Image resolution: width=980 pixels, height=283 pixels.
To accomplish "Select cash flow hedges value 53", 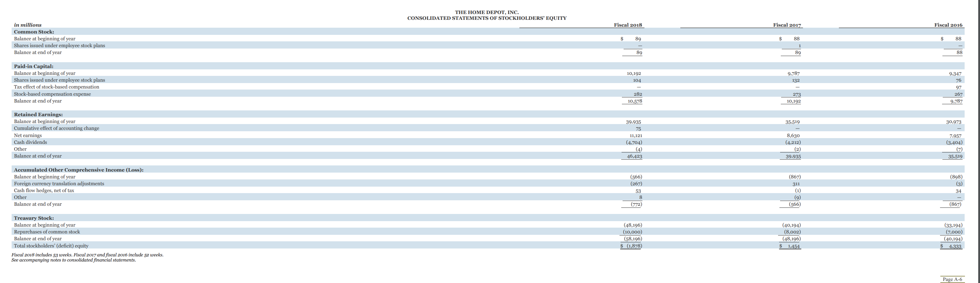I will 638,191.
